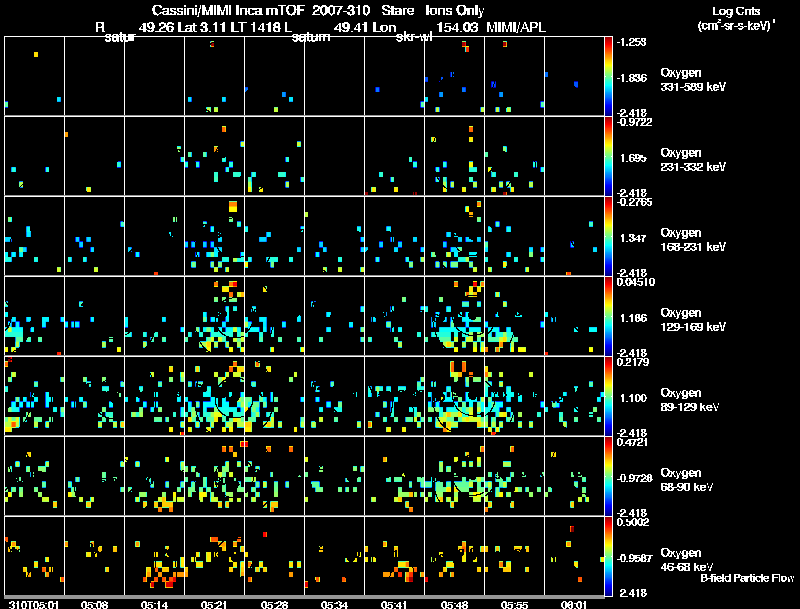800x609 pixels.
Task: Click the '1.695' colorbar value
Action: coord(633,158)
